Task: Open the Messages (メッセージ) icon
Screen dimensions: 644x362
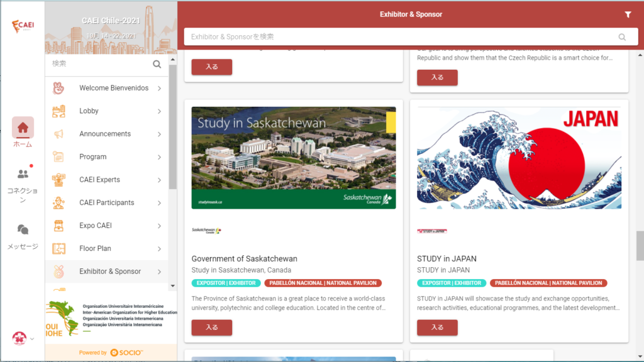Action: [x=23, y=229]
